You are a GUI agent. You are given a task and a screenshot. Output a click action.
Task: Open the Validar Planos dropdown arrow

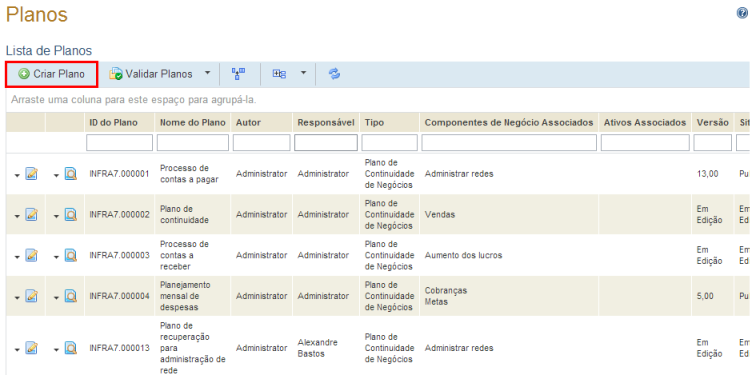tap(207, 74)
